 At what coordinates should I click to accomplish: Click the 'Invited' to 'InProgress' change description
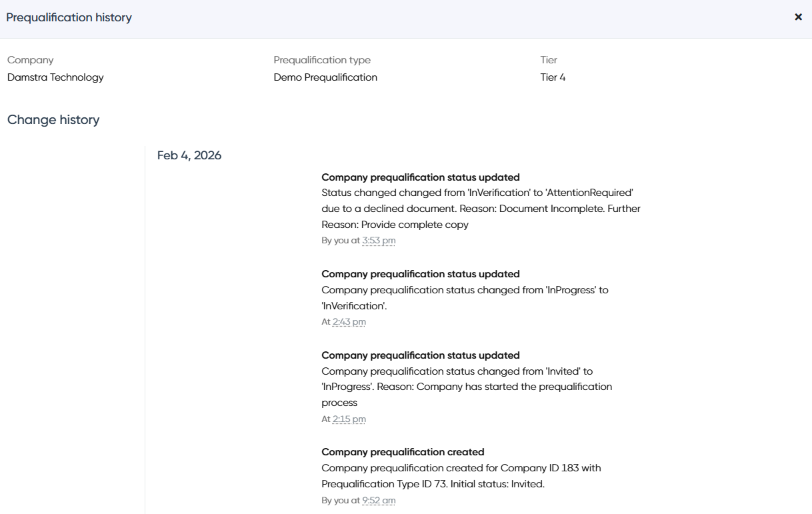467,387
